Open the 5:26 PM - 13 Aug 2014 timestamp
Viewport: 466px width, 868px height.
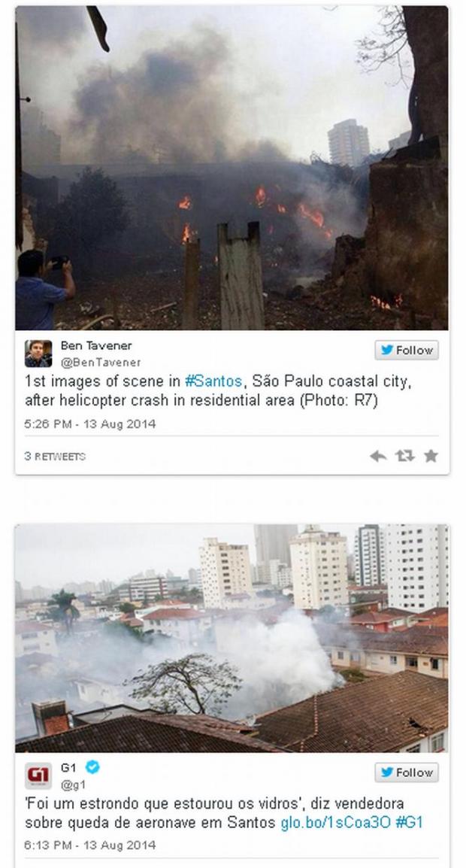[89, 424]
